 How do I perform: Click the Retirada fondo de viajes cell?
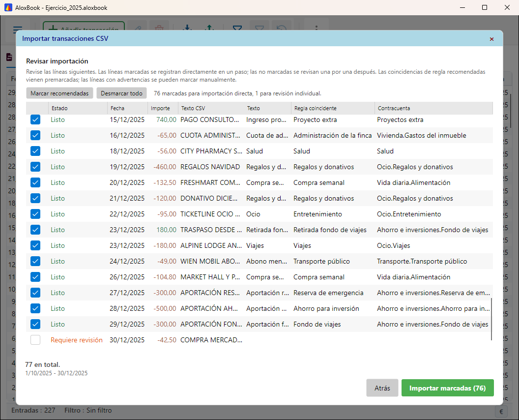click(330, 230)
